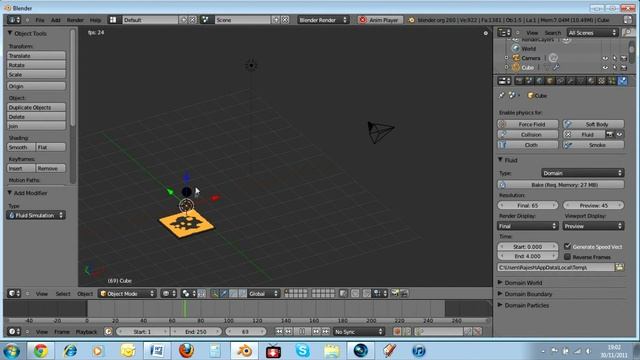Image resolution: width=640 pixels, height=360 pixels.
Task: Click the World globe icon in outliner
Action: 516,49
